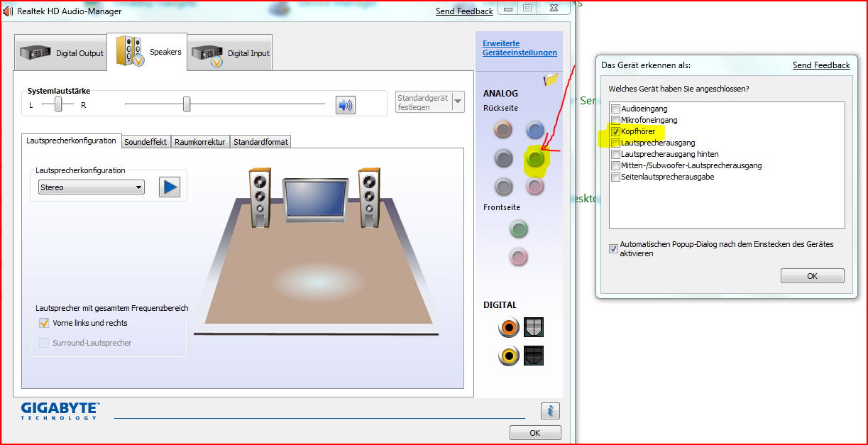Click the pink rear microphone jack
Image resolution: width=868 pixels, height=445 pixels.
535,186
